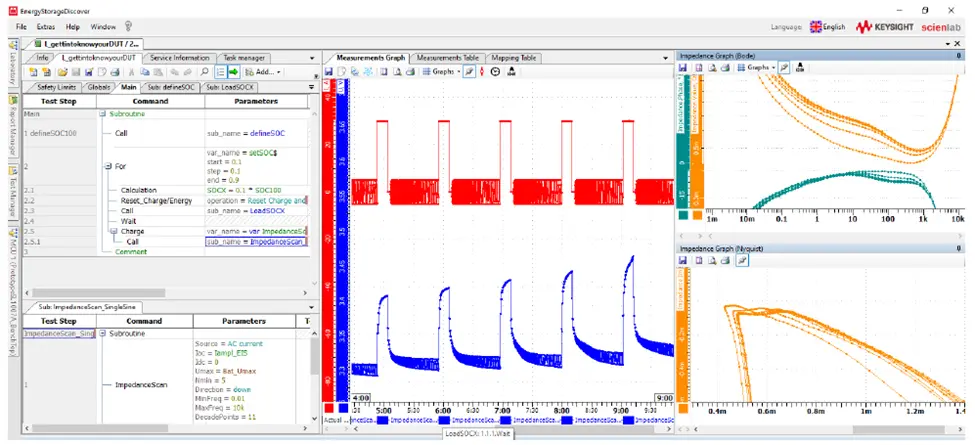
Task: Click the open folder icon in the test editor toolbar
Action: coord(62,71)
